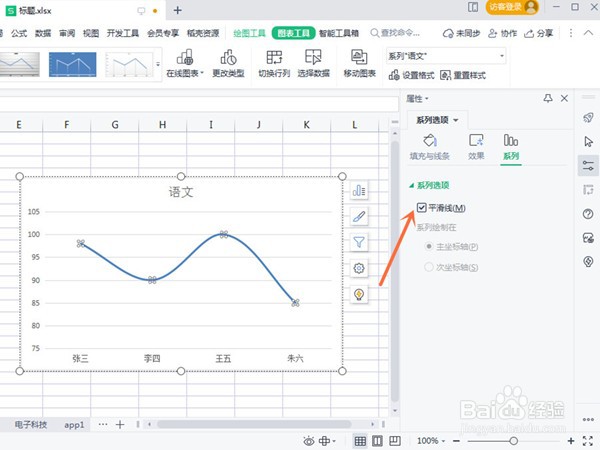The image size is (600, 450).
Task: Open the chart style brush quick button
Action: coord(359,216)
